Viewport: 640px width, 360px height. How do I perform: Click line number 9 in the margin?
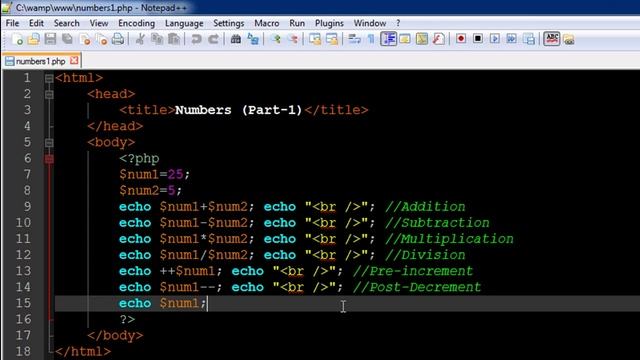coord(27,207)
